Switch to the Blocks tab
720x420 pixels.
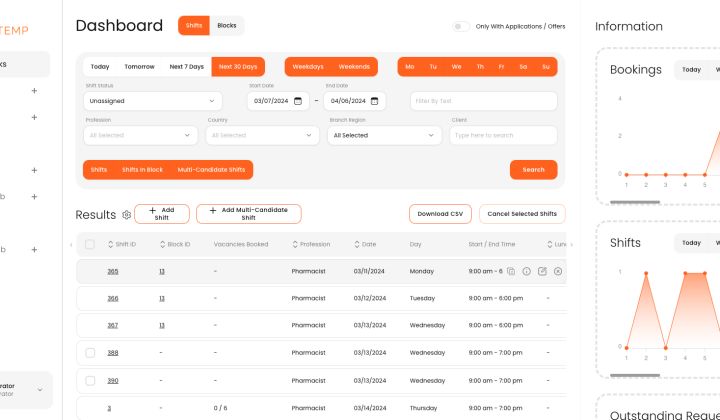(227, 26)
